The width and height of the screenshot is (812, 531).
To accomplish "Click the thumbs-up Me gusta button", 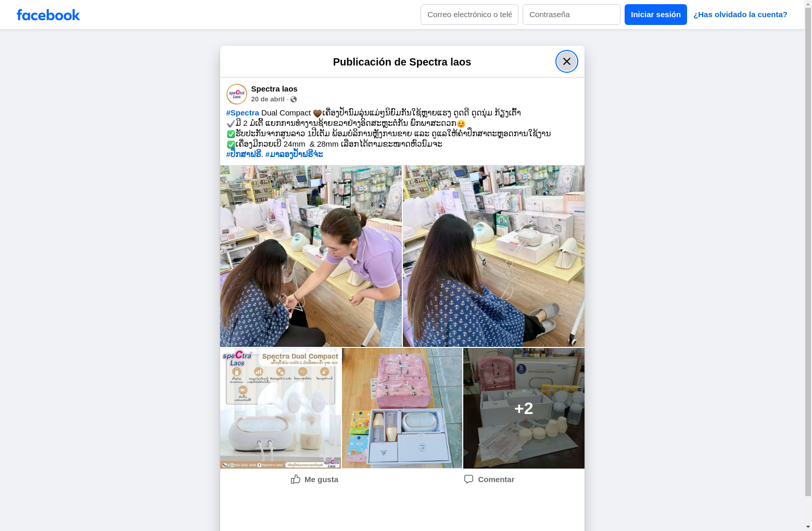I will pos(314,480).
